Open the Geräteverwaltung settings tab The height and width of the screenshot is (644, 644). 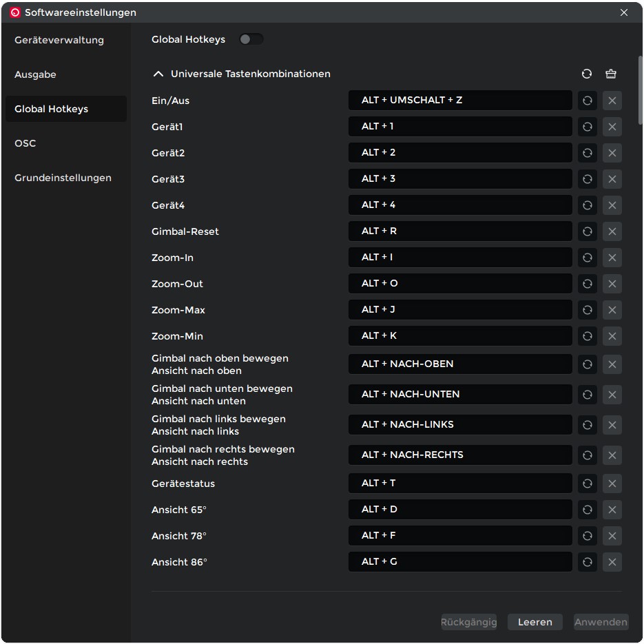pos(59,40)
